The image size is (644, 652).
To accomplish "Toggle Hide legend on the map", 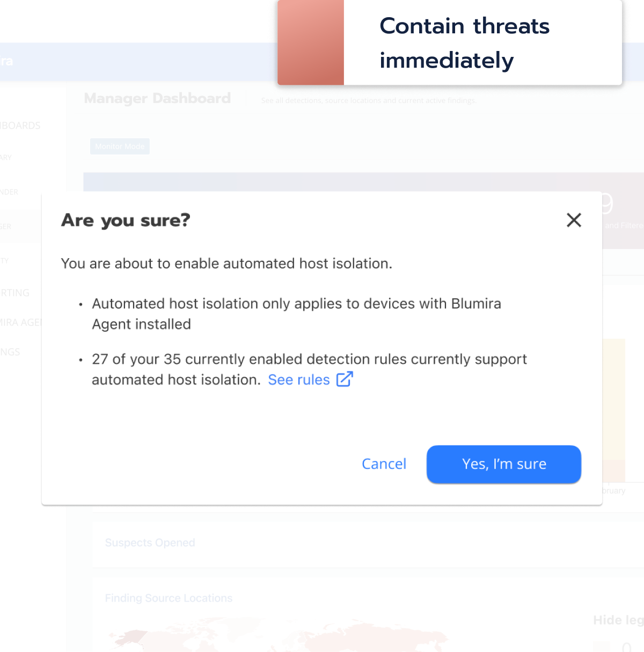I will (x=618, y=620).
